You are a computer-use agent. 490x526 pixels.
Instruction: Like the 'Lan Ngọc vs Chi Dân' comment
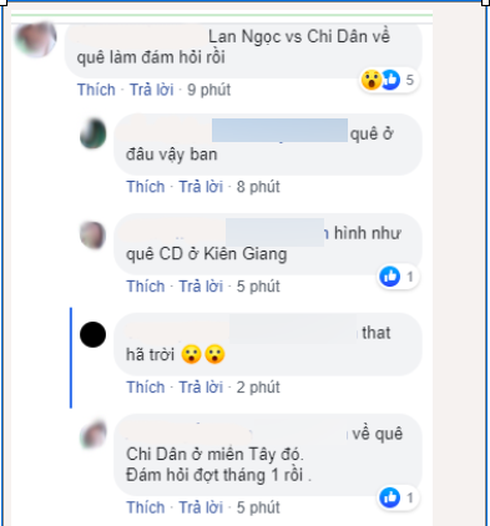click(x=96, y=90)
